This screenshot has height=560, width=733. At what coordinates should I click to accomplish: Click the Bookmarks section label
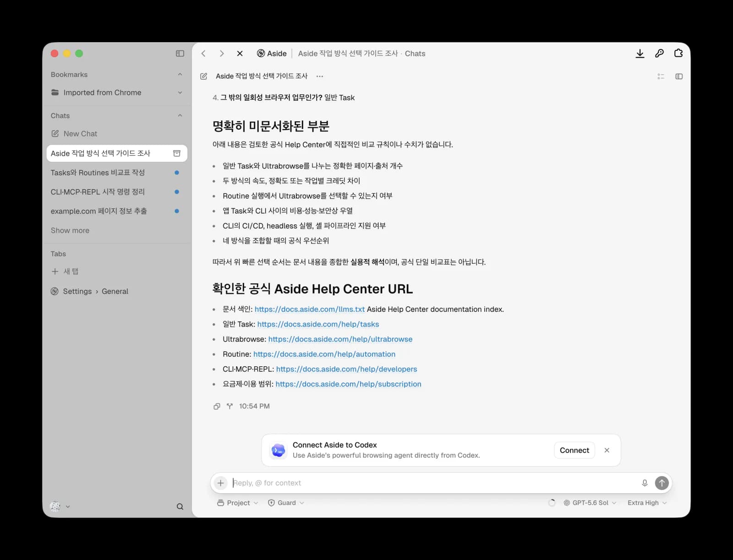[69, 75]
